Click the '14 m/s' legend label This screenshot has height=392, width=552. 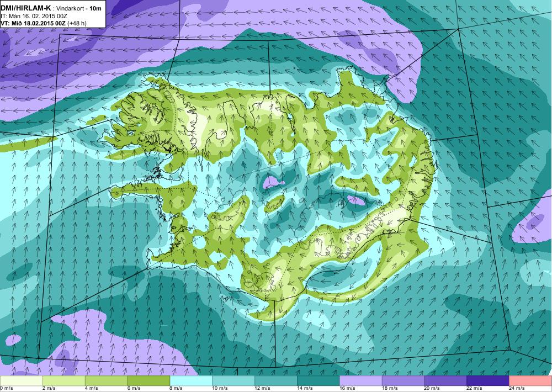(x=305, y=389)
